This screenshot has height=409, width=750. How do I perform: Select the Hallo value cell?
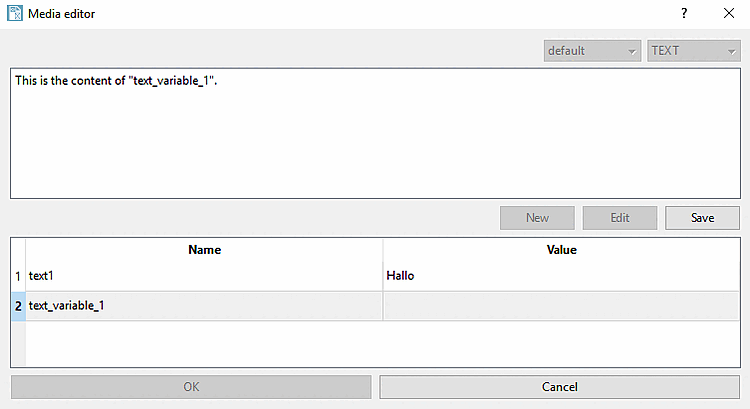click(561, 275)
